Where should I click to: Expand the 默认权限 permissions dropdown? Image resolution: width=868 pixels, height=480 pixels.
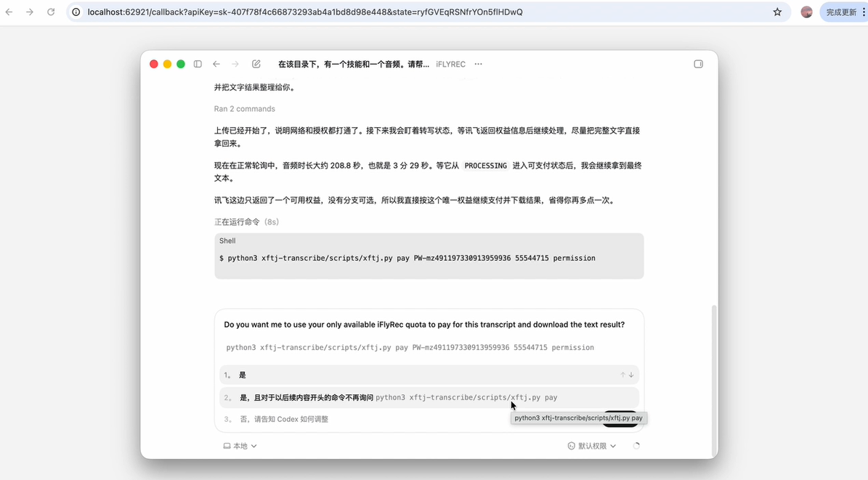pyautogui.click(x=592, y=446)
